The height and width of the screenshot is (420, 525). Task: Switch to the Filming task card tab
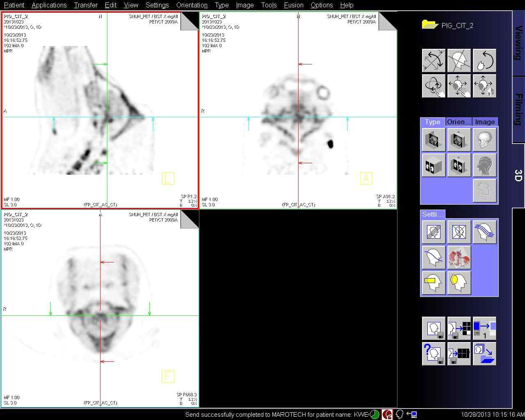[x=518, y=110]
